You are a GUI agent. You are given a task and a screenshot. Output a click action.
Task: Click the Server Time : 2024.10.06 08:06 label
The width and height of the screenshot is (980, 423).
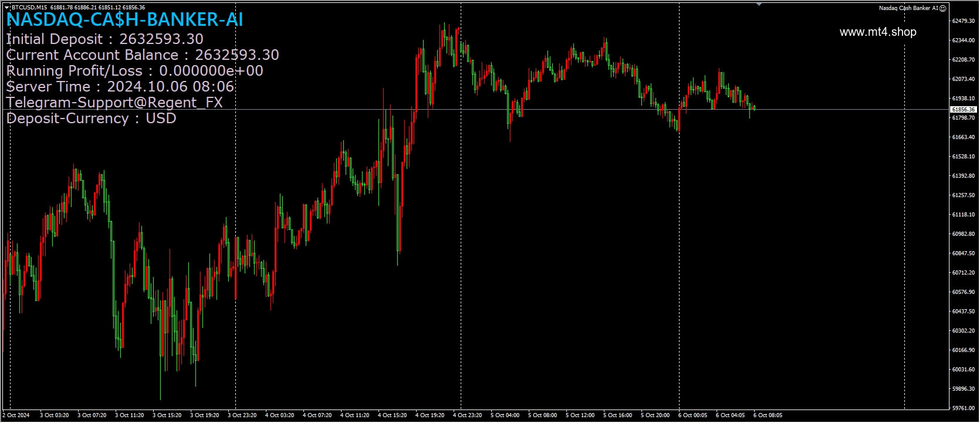pyautogui.click(x=120, y=87)
